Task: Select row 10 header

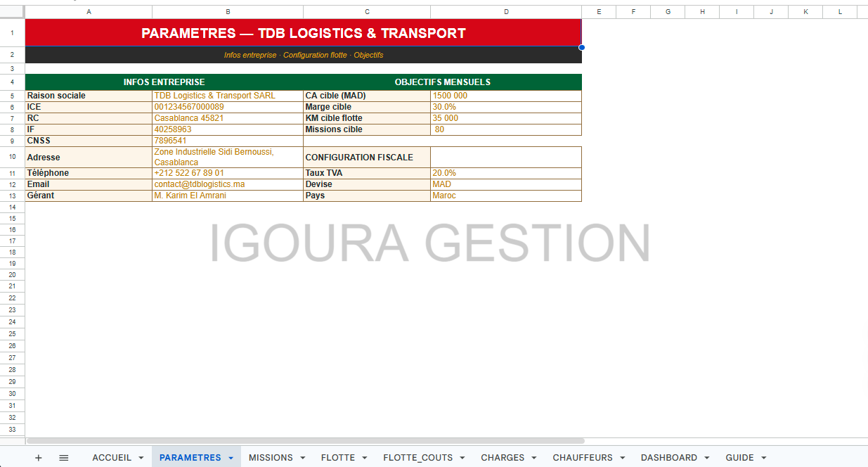Action: [x=12, y=157]
